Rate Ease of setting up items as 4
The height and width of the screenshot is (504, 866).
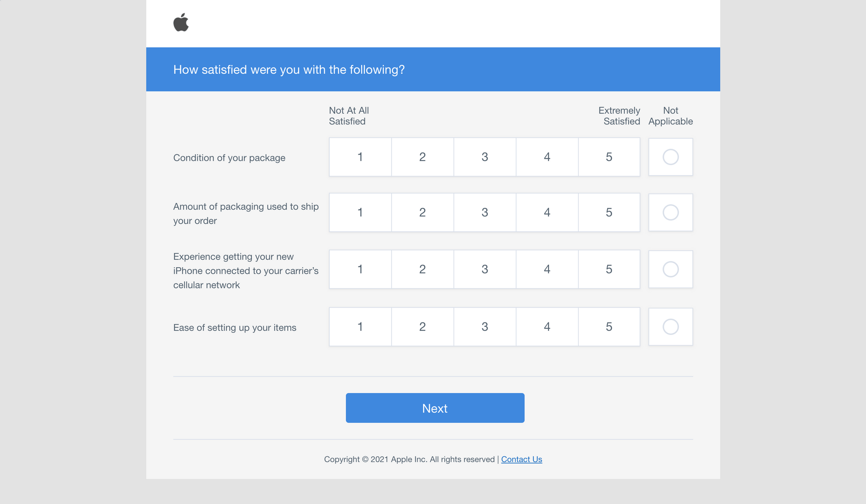547,327
